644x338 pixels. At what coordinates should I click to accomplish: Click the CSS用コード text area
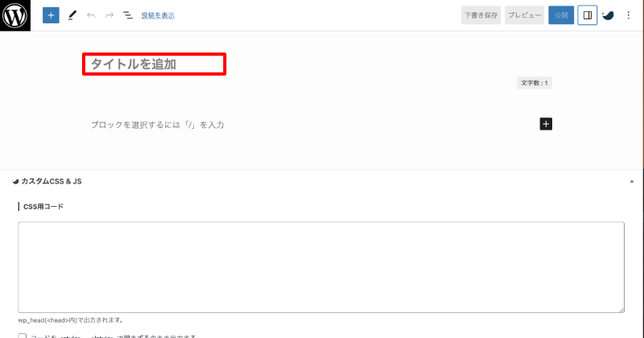[321, 267]
